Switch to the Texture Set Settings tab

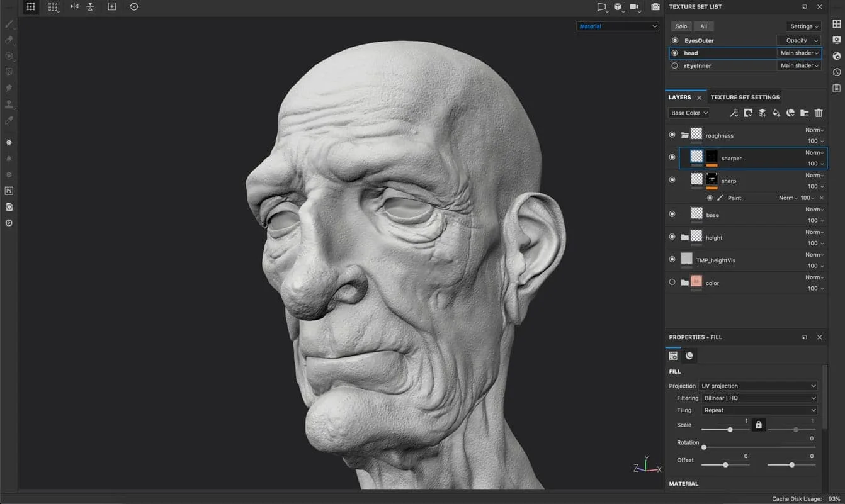coord(745,98)
